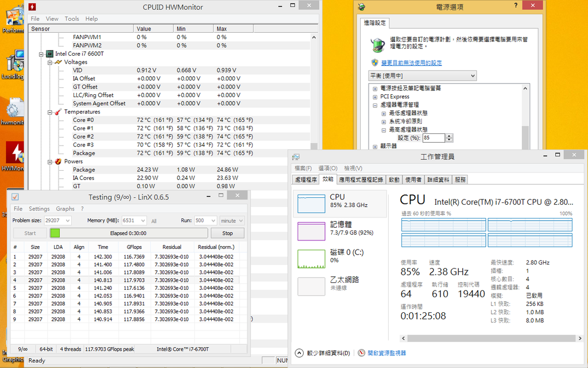This screenshot has width=588, height=368.
Task: Switch to the 應用程式歷程記錄 tab
Action: pyautogui.click(x=361, y=179)
